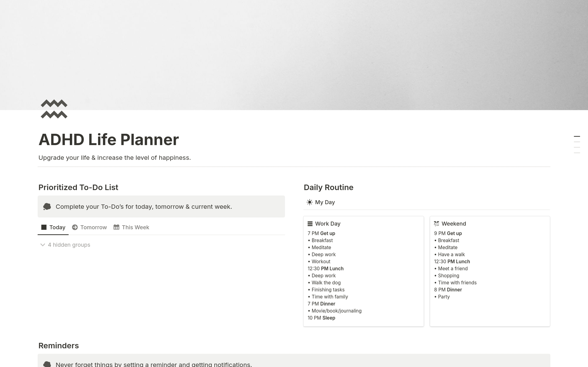
Task: Click the calendar icon on the This Week tab
Action: 116,227
